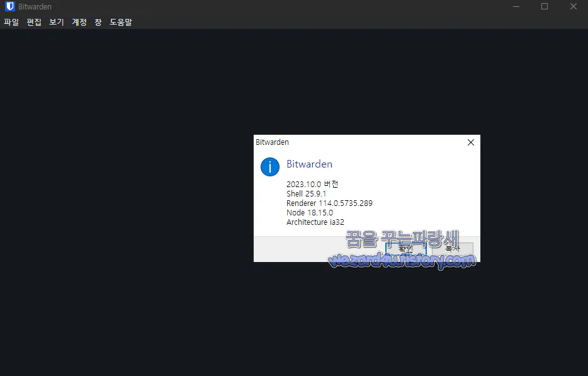The image size is (588, 376).
Task: Open the 편집 menu
Action: (x=34, y=22)
